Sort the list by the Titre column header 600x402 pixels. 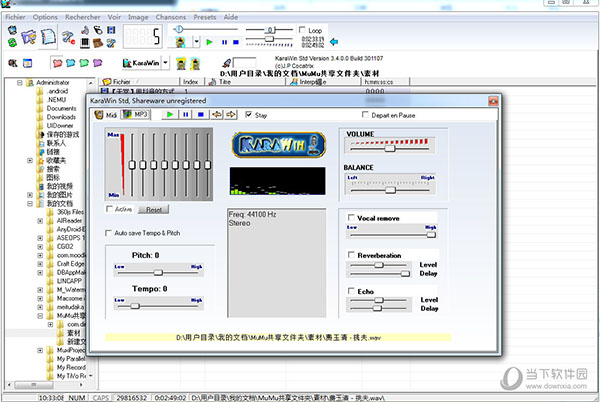[245, 81]
